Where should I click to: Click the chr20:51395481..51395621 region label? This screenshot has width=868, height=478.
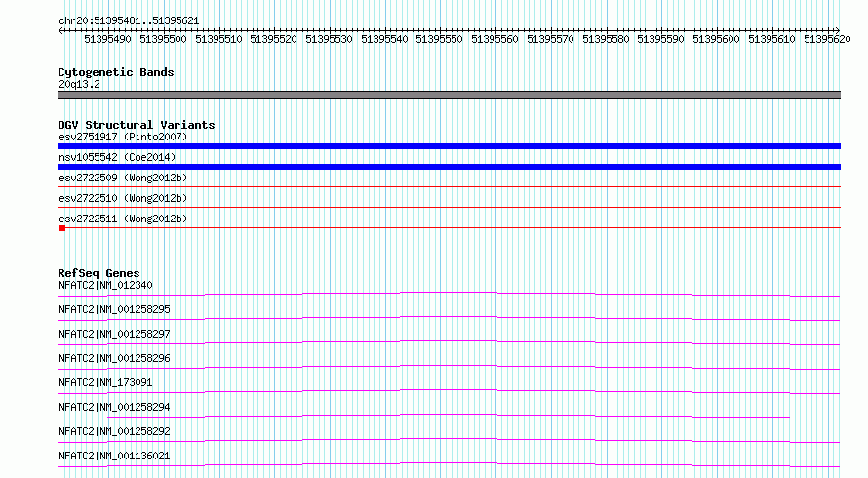[x=129, y=20]
